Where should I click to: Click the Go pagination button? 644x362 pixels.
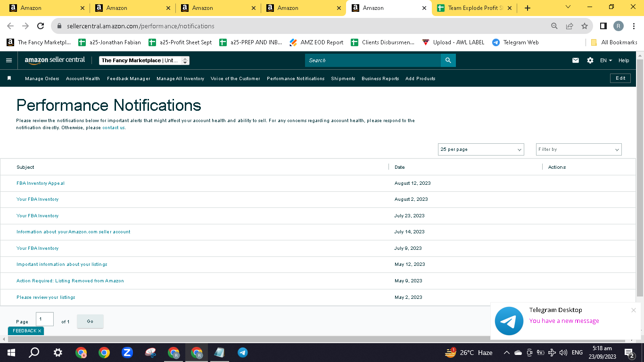[x=90, y=321]
